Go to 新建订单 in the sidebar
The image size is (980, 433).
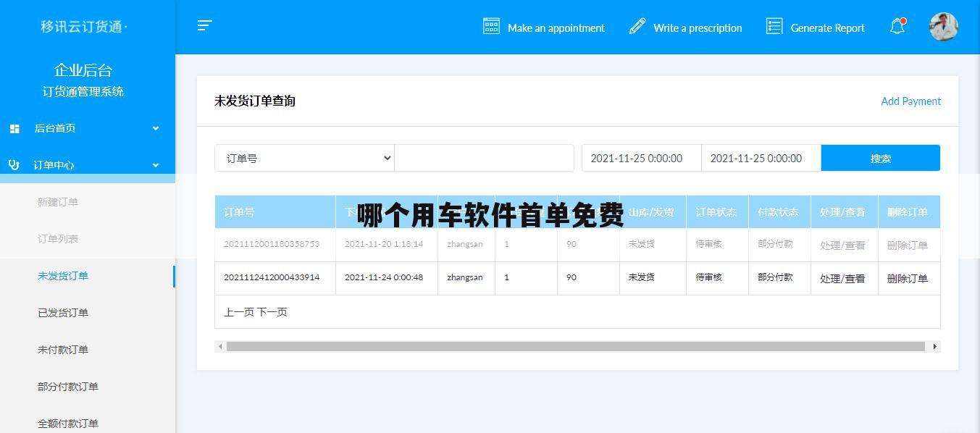coord(58,202)
